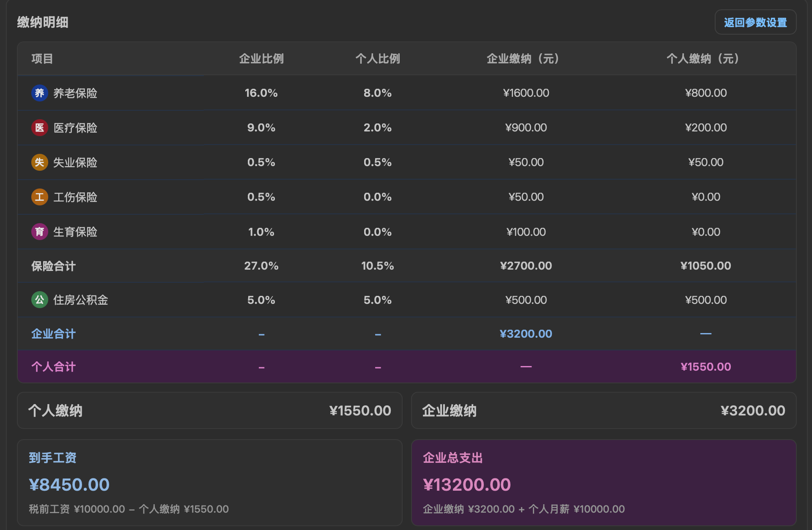Viewport: 812px width, 530px height.
Task: Click the 项目 column header
Action: tap(42, 59)
